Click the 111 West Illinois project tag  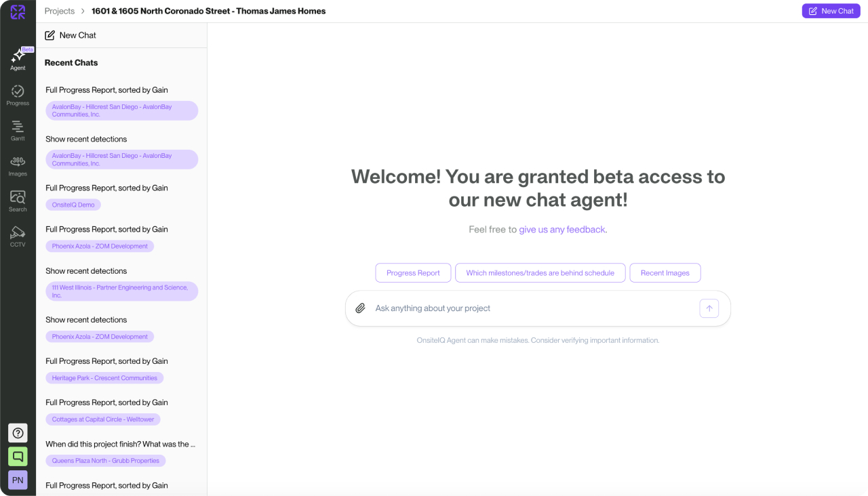122,291
